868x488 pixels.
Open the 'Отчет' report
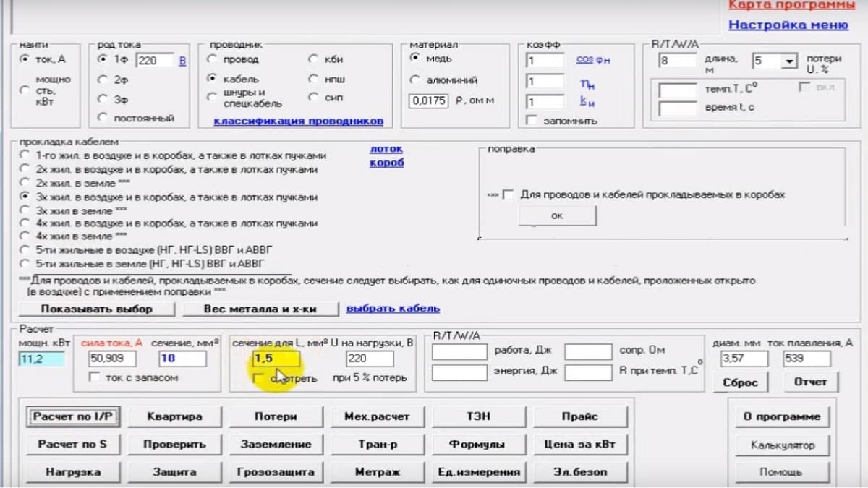click(x=810, y=382)
